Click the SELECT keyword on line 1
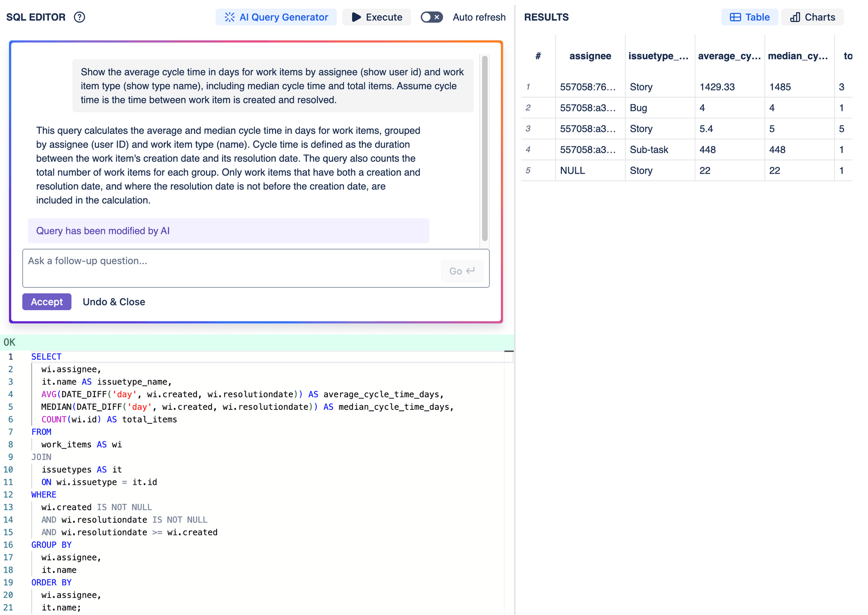 (x=46, y=357)
